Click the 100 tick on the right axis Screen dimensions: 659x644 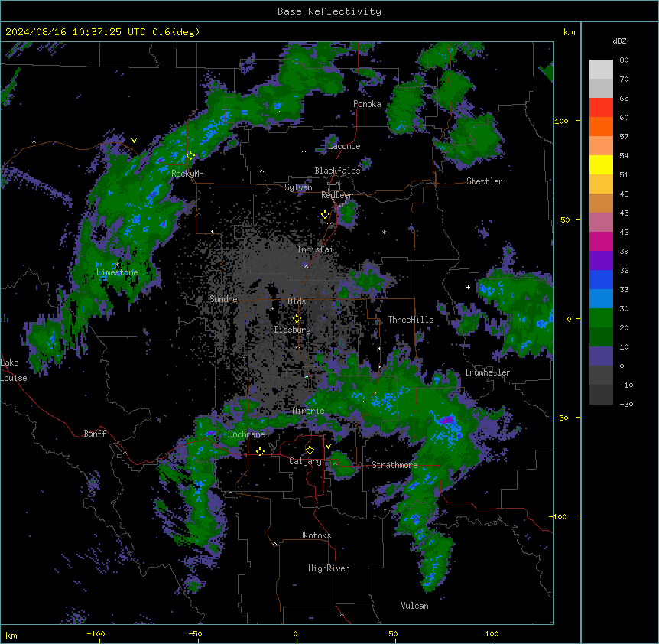point(561,121)
